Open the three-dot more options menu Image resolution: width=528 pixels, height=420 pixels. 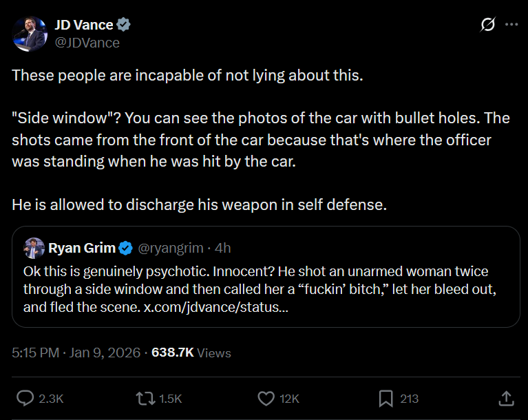(511, 25)
